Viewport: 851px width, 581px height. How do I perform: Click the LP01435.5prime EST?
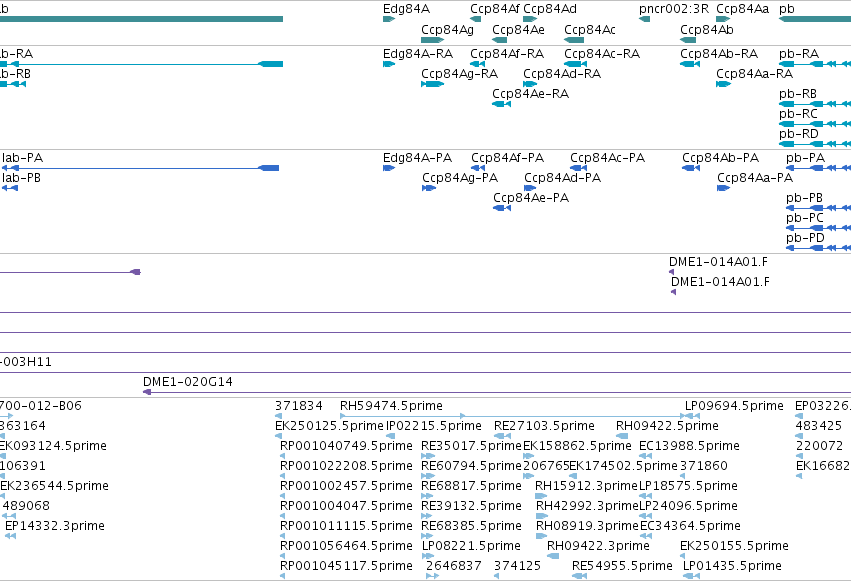691,577
